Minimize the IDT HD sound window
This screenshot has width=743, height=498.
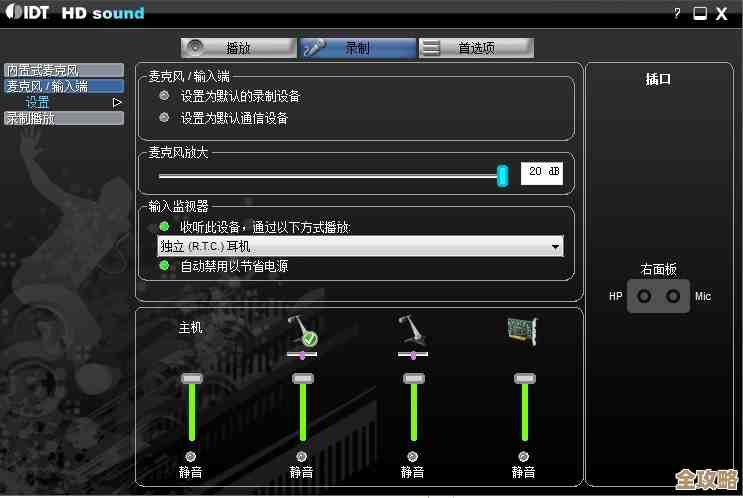(700, 13)
